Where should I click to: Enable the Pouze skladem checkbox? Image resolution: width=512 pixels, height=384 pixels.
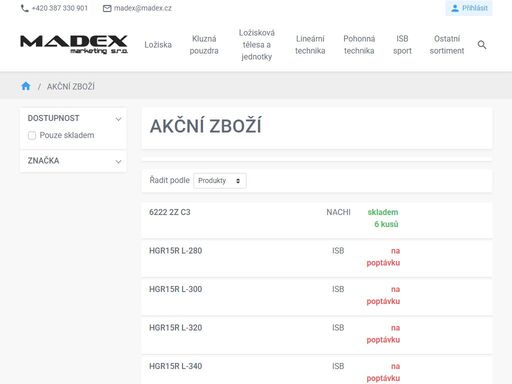pos(32,135)
